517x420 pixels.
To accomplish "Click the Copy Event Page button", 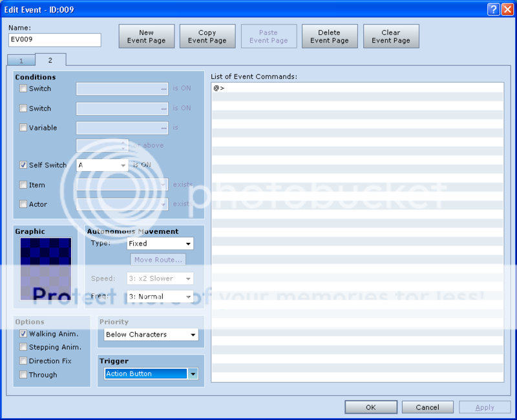I will [x=207, y=36].
